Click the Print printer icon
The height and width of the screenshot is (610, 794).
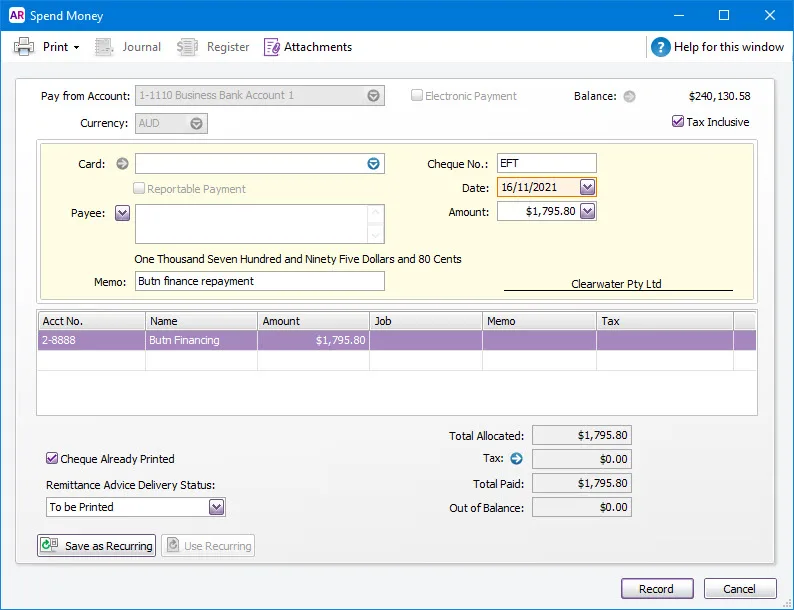coord(24,47)
